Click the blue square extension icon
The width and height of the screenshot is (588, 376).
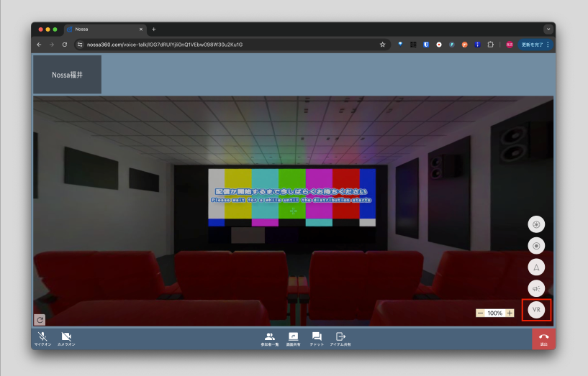477,45
